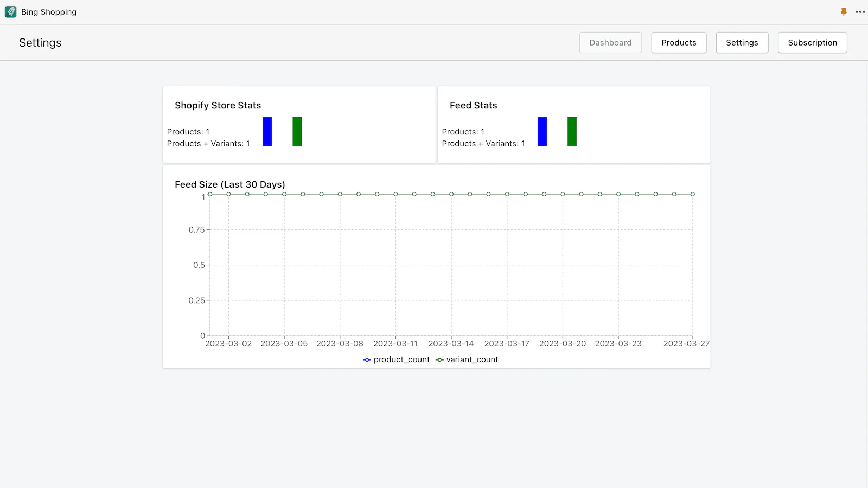
Task: Click the last chart data point on 2023-03-27
Action: point(692,194)
